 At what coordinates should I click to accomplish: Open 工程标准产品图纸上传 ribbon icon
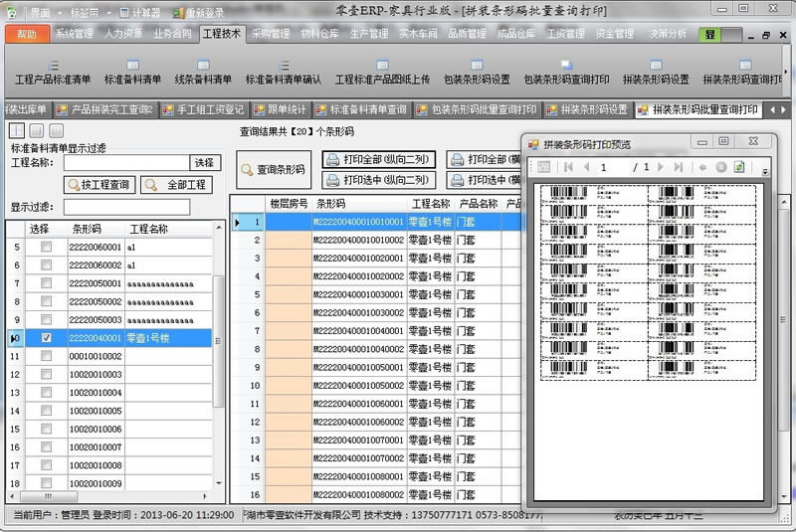(x=382, y=66)
